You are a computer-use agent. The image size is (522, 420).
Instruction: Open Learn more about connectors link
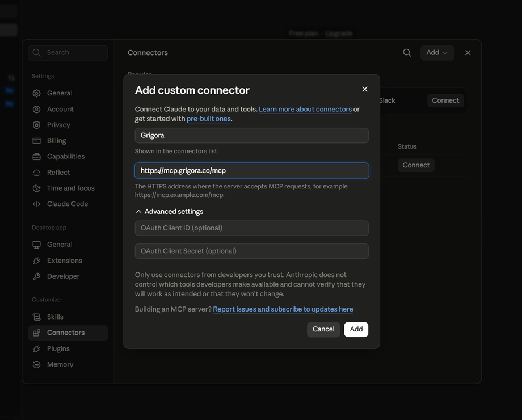[305, 109]
